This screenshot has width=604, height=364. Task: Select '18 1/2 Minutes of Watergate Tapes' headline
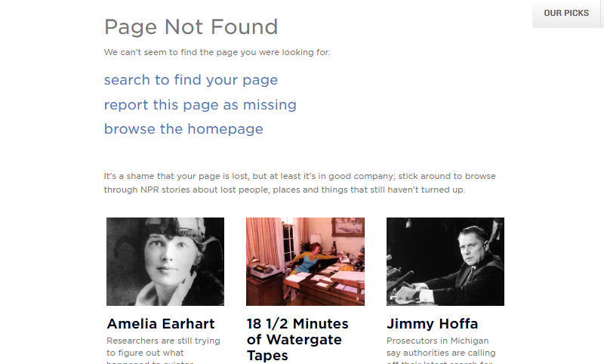click(x=297, y=339)
